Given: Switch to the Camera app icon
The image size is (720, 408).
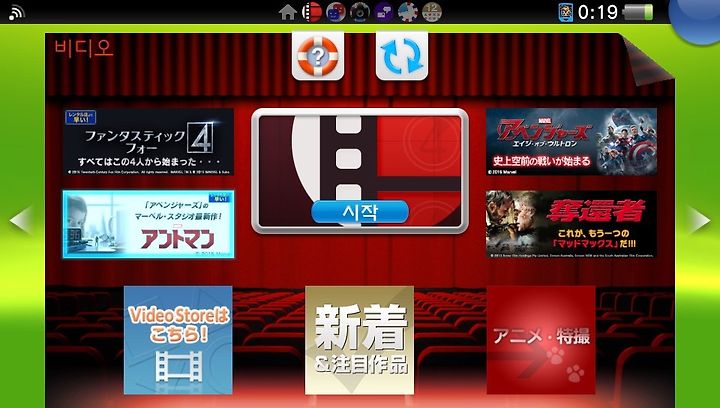Looking at the screenshot, I should pyautogui.click(x=360, y=12).
